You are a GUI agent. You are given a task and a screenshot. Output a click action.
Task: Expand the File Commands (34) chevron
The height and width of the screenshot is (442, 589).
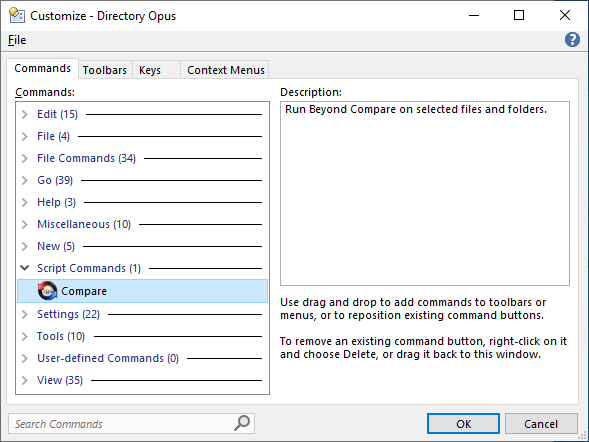(25, 158)
